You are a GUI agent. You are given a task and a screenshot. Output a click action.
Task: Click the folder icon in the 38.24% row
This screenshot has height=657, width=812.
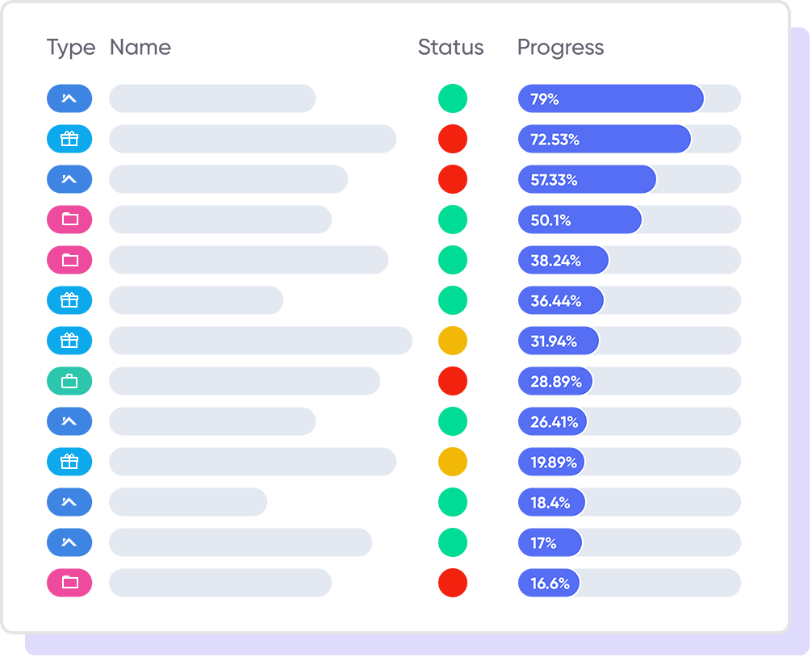point(69,260)
